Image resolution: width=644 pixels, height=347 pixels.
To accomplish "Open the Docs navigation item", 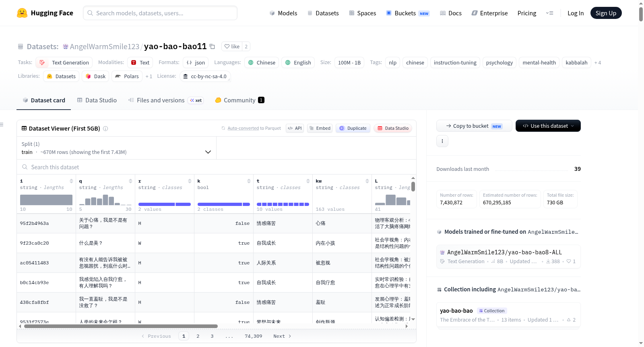I will (451, 13).
